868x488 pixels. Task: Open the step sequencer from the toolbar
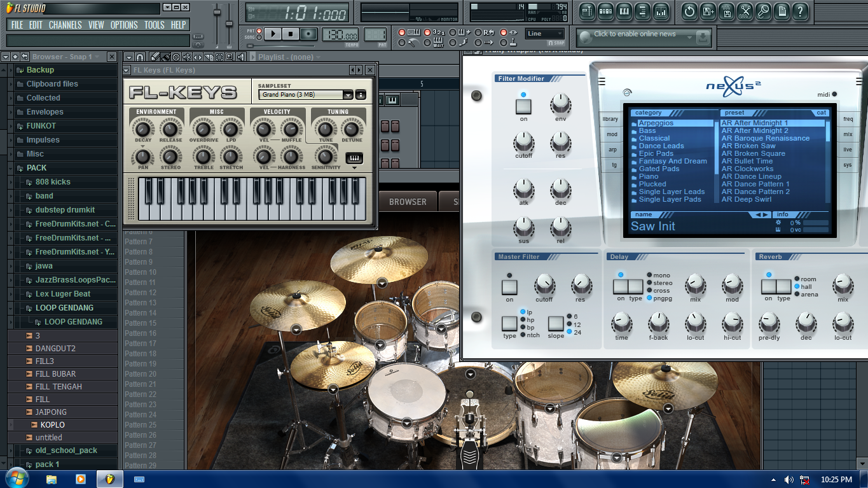[605, 11]
